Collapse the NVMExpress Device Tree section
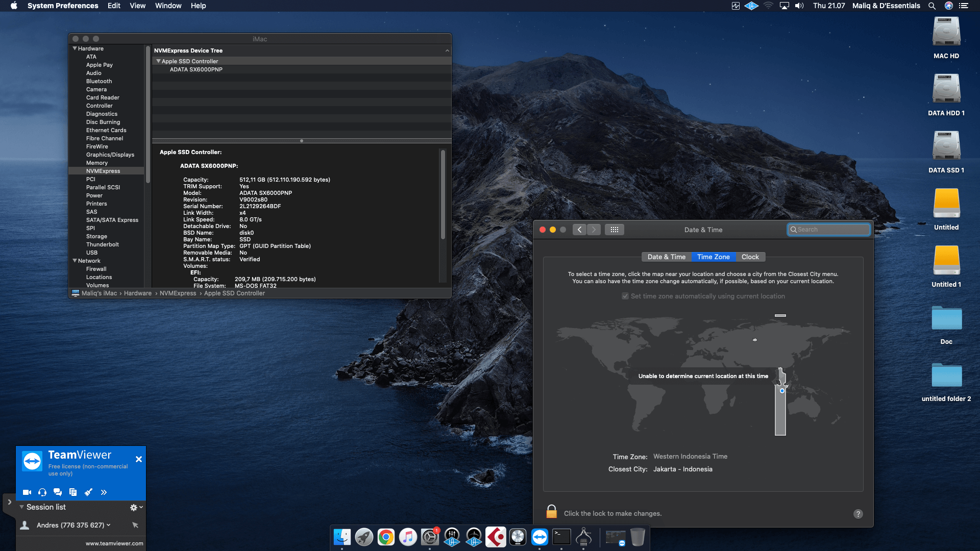The height and width of the screenshot is (551, 980). (447, 50)
